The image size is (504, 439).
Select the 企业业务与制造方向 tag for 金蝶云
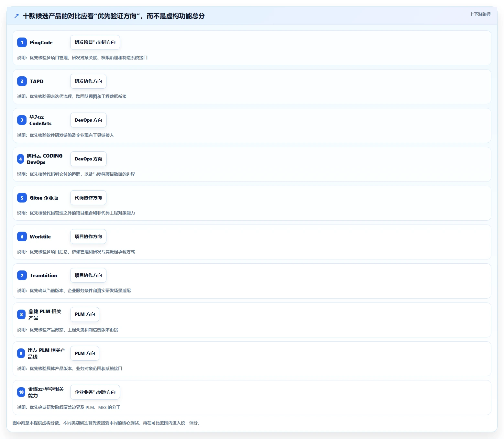pyautogui.click(x=95, y=392)
